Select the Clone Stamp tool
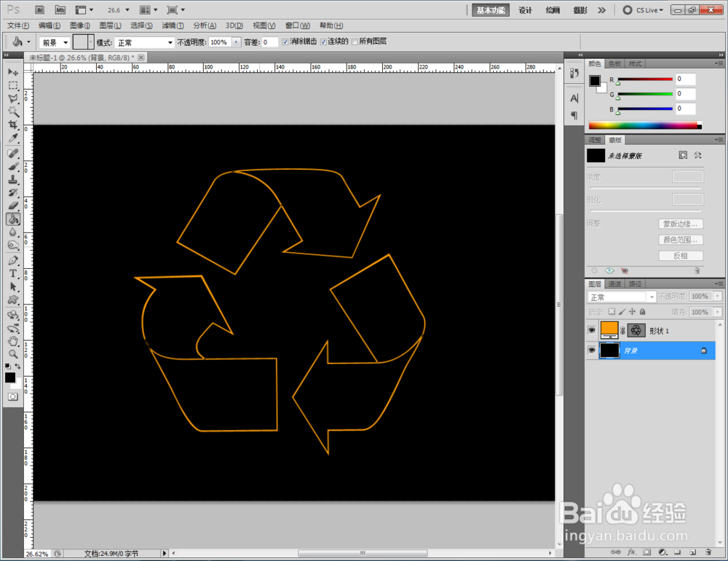728x561 pixels. pos(13,179)
